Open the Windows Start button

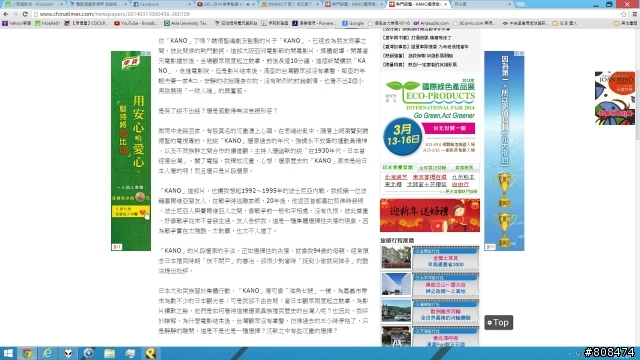(8, 353)
